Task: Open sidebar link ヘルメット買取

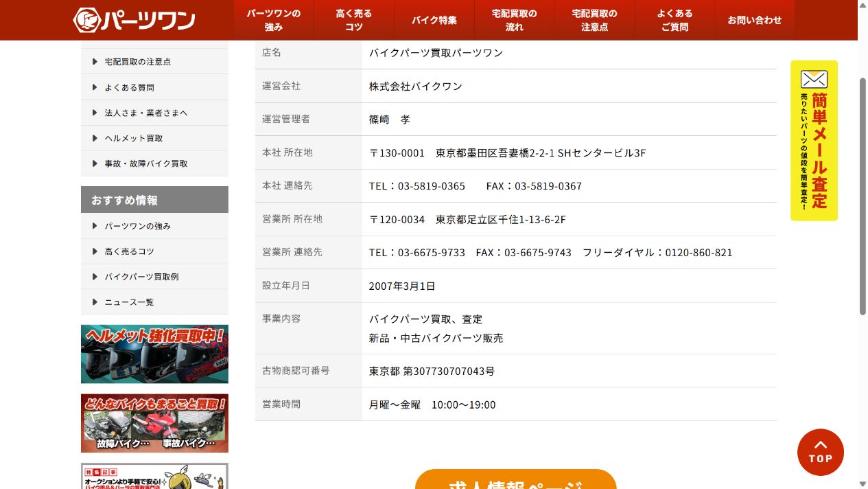Action: pyautogui.click(x=154, y=138)
